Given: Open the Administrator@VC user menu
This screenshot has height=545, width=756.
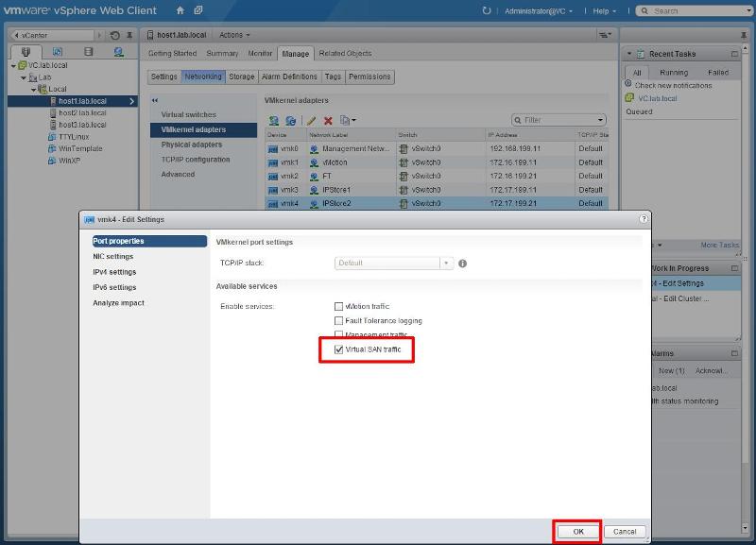Looking at the screenshot, I should [x=539, y=11].
